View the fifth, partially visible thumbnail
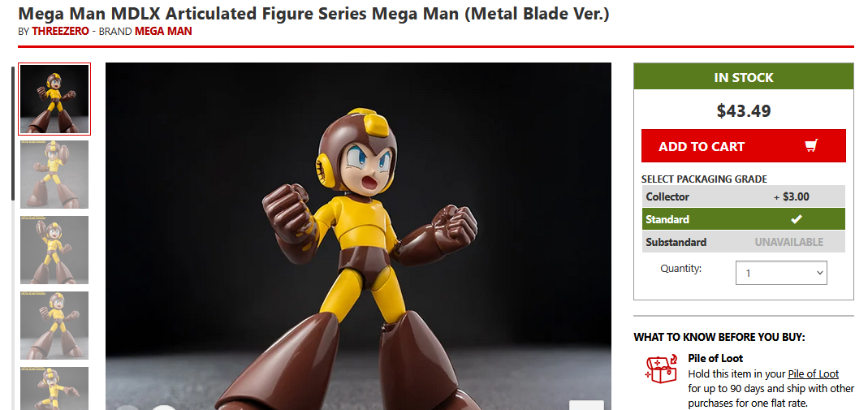Viewport: 868px width, 410px height. (x=54, y=388)
